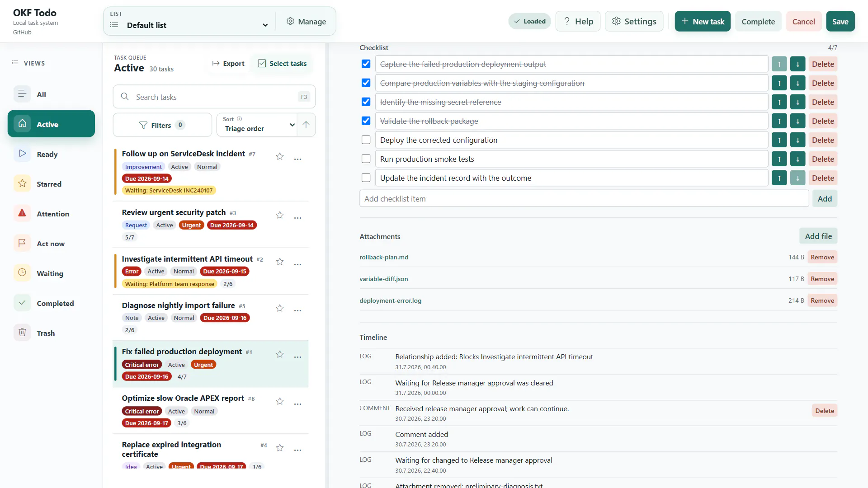
Task: Open the Filters panel
Action: (x=162, y=125)
